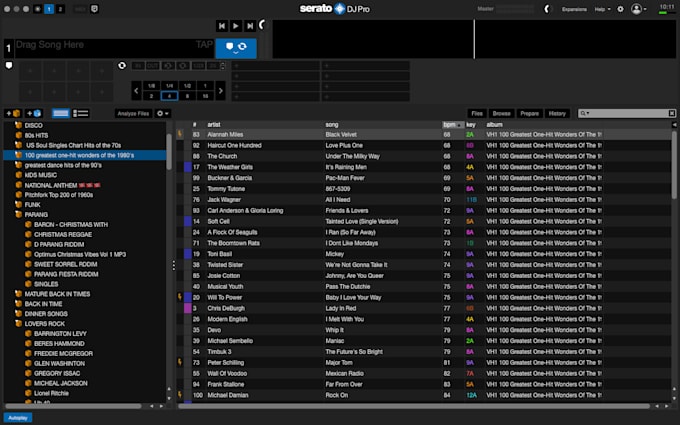
Task: Click the crescent icon beside transport controls
Action: 262,25
